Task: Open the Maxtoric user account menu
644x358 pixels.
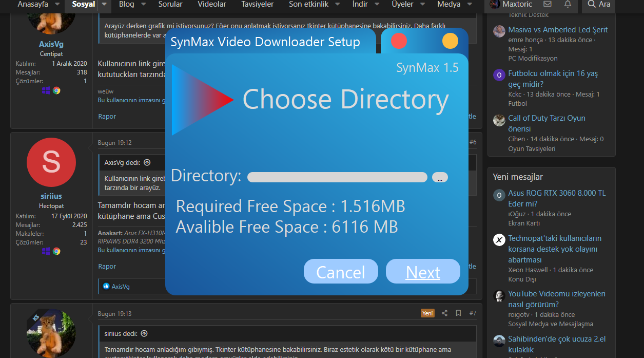Action: (x=511, y=4)
